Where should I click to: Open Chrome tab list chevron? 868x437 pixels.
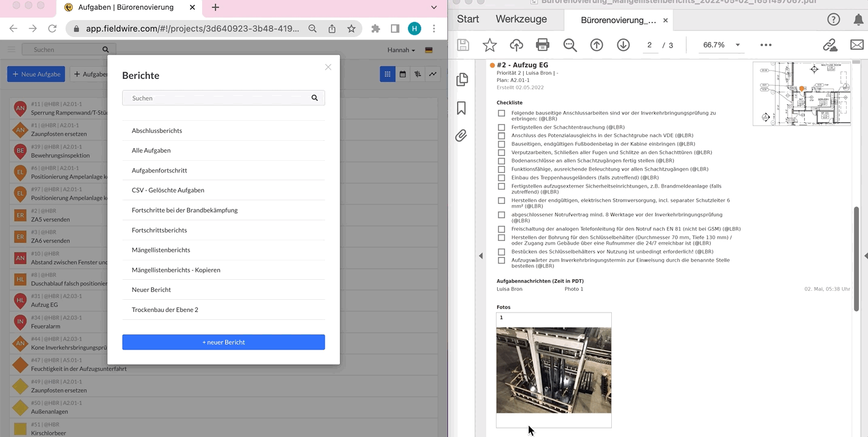pos(434,7)
